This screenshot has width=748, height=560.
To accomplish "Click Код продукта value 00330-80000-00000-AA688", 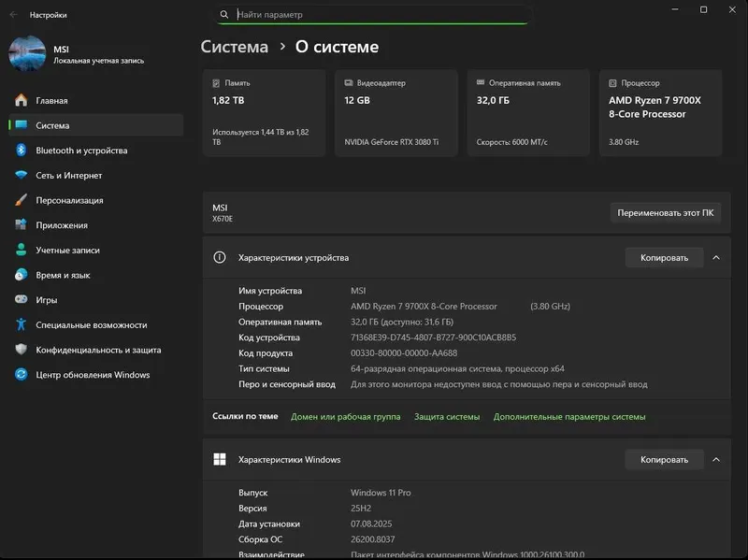I will 404,353.
